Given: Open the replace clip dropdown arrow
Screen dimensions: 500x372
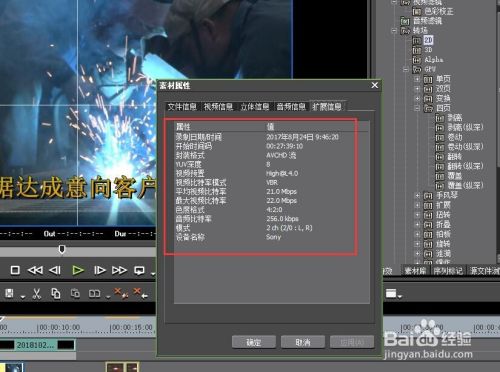Looking at the screenshot, I should tap(108, 296).
